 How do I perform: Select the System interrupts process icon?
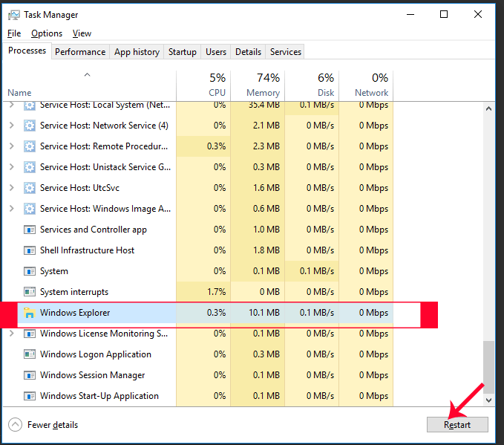30,292
